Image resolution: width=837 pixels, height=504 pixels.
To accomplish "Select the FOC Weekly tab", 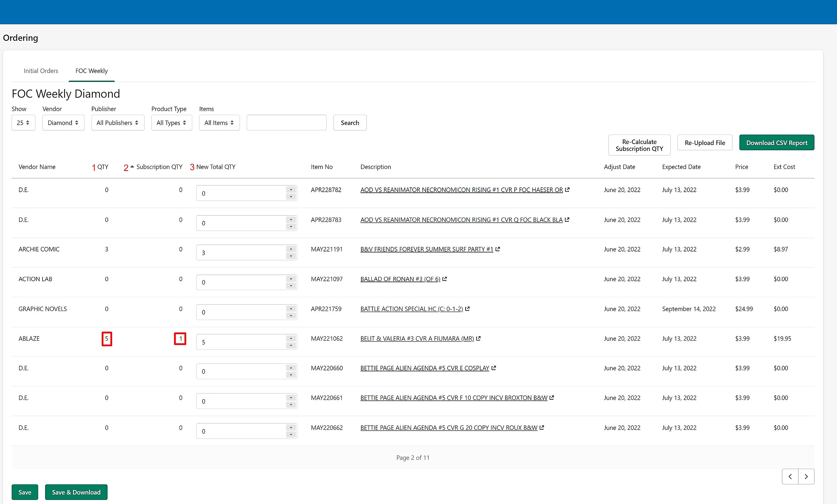I will (x=91, y=71).
